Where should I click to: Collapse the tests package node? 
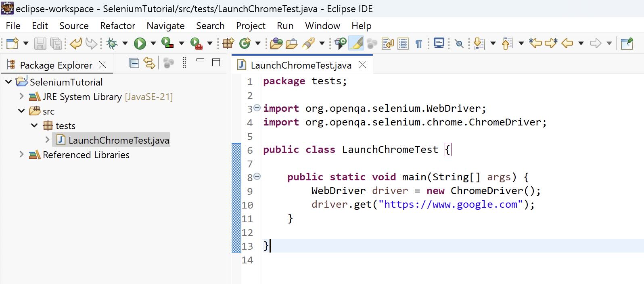(34, 125)
